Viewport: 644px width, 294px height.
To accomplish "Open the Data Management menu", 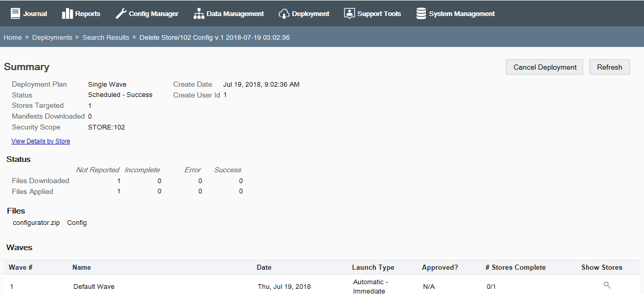I will coord(228,13).
